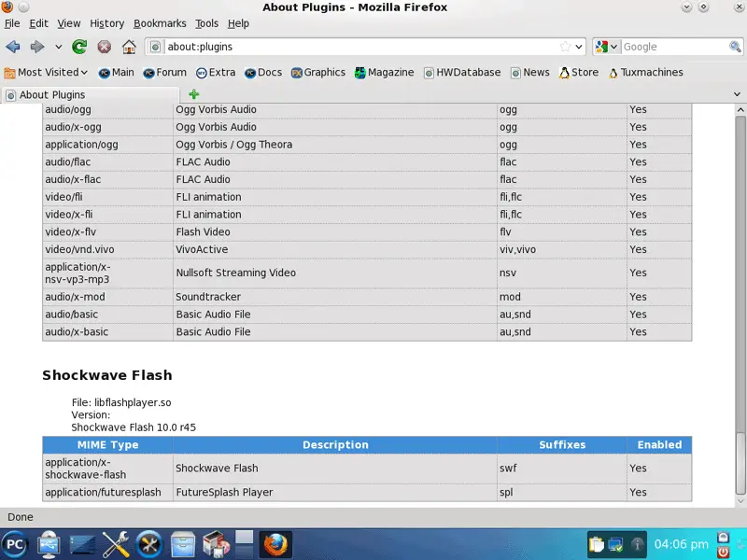747x560 pixels.
Task: Select the About Plugins tab
Action: pos(91,95)
